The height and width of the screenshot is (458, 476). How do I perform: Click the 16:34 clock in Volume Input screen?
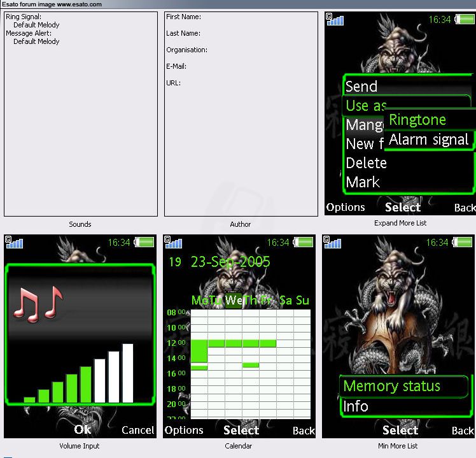point(119,243)
